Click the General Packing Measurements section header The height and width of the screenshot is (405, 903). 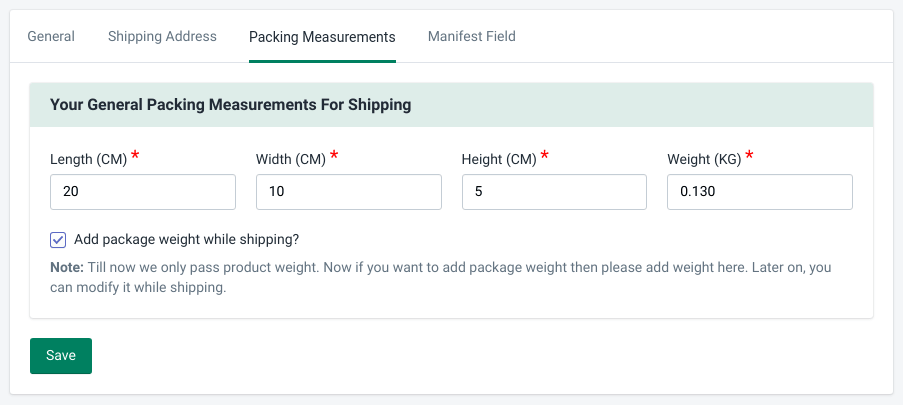point(231,104)
